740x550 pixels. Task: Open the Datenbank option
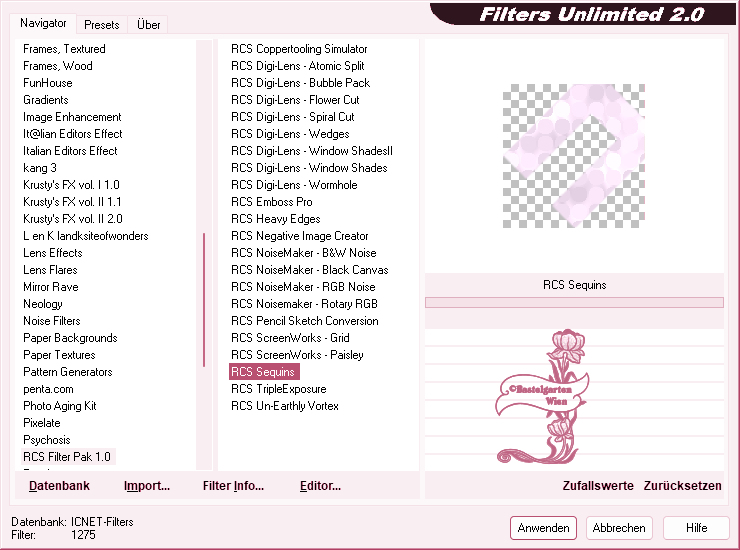pos(59,486)
